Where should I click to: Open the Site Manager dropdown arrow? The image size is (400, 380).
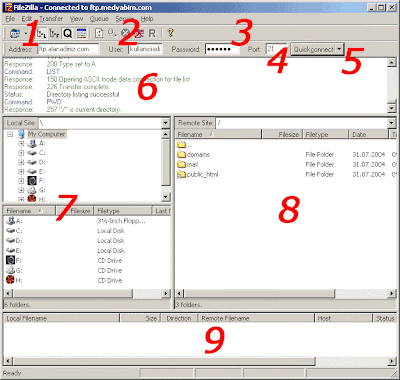pos(25,33)
